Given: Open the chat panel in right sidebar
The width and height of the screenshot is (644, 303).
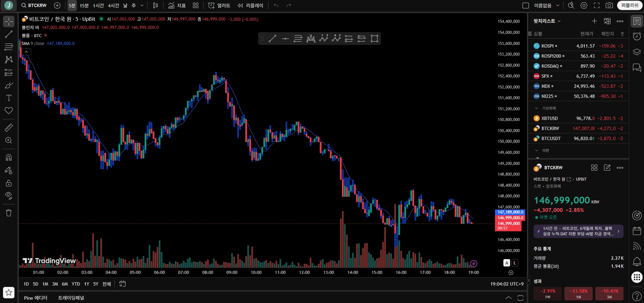Looking at the screenshot, I should coord(637,67).
